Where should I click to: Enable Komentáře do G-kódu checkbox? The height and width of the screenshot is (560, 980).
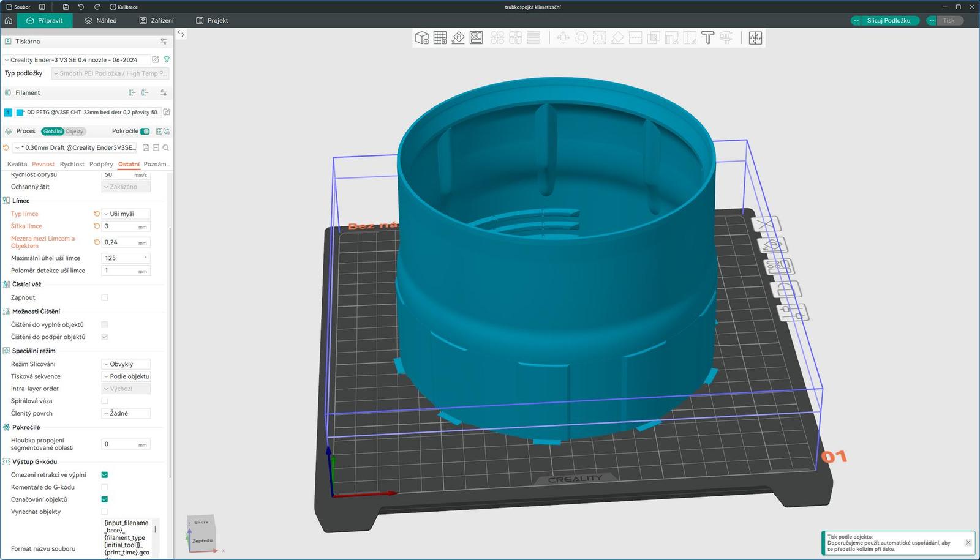point(104,487)
